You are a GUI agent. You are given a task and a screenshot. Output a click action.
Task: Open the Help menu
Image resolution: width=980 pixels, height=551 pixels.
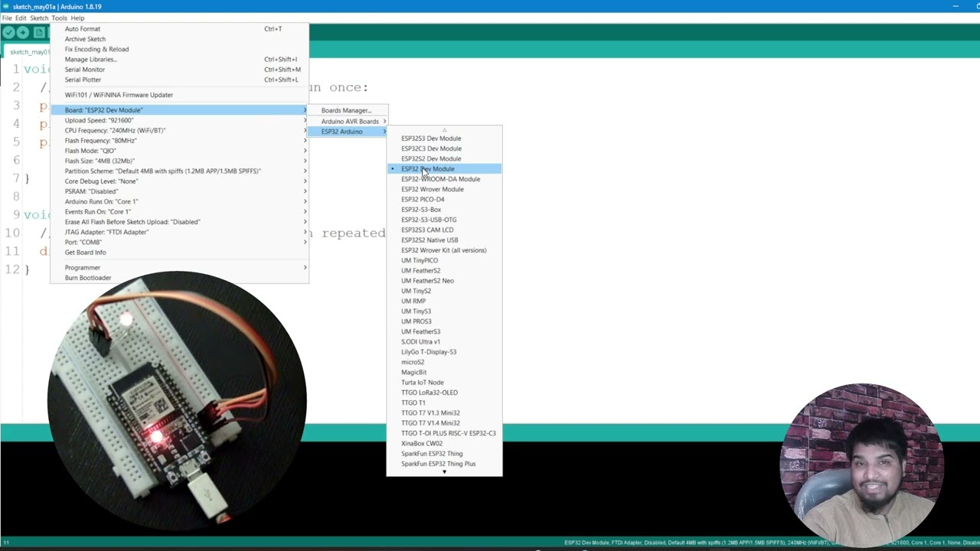click(x=77, y=18)
